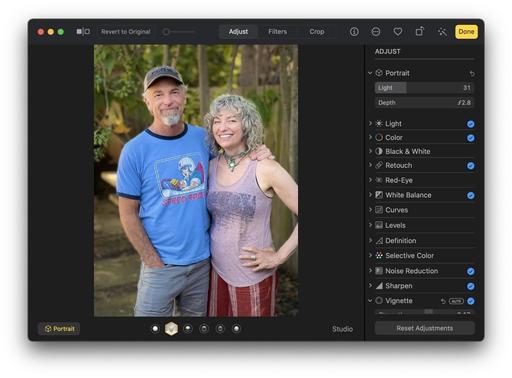This screenshot has width=512, height=378.
Task: Click the Noise Reduction icon
Action: (379, 271)
